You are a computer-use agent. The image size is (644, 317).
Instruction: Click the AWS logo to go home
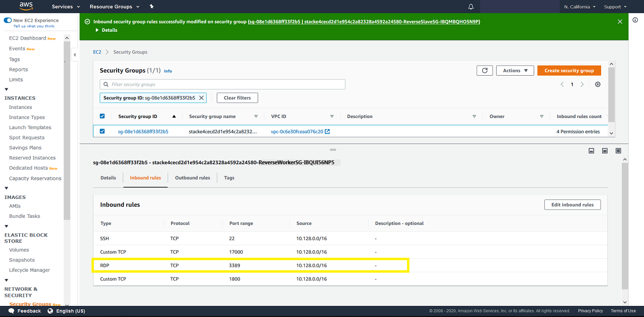(x=26, y=6)
